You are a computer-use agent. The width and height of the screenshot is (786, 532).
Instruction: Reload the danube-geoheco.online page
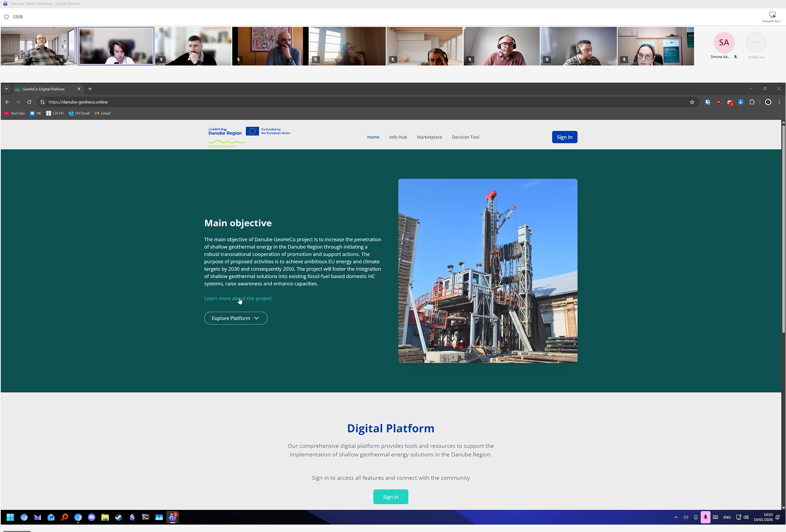pyautogui.click(x=29, y=102)
